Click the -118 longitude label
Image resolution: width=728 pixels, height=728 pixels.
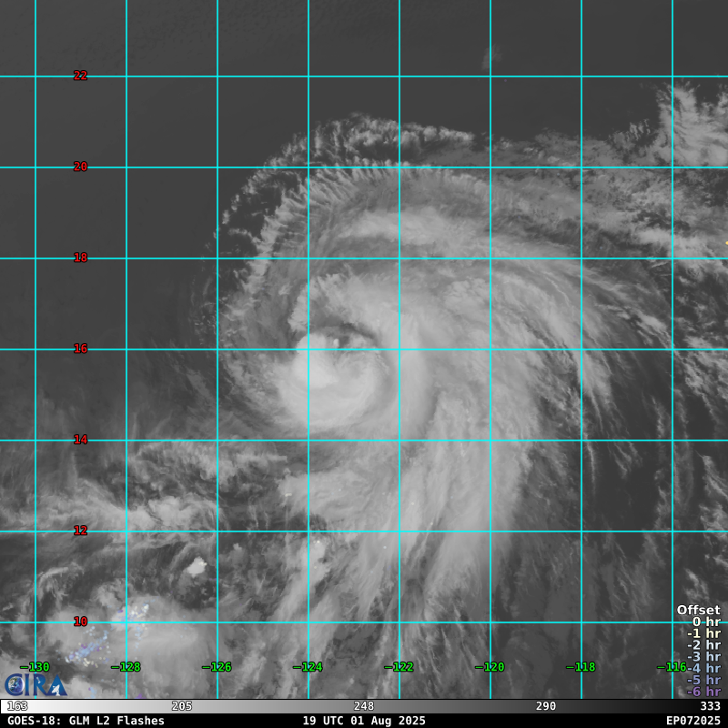tap(581, 667)
